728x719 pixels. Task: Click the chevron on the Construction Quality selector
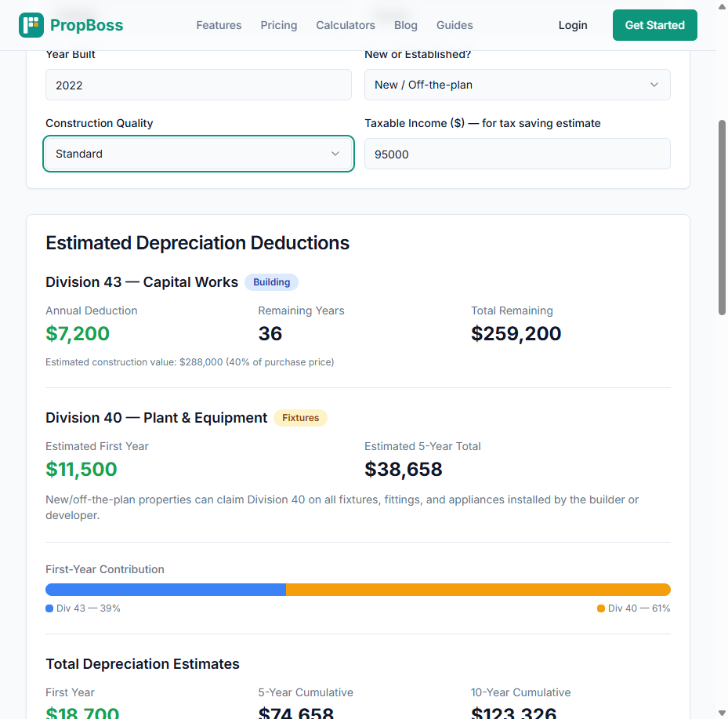[x=335, y=154]
